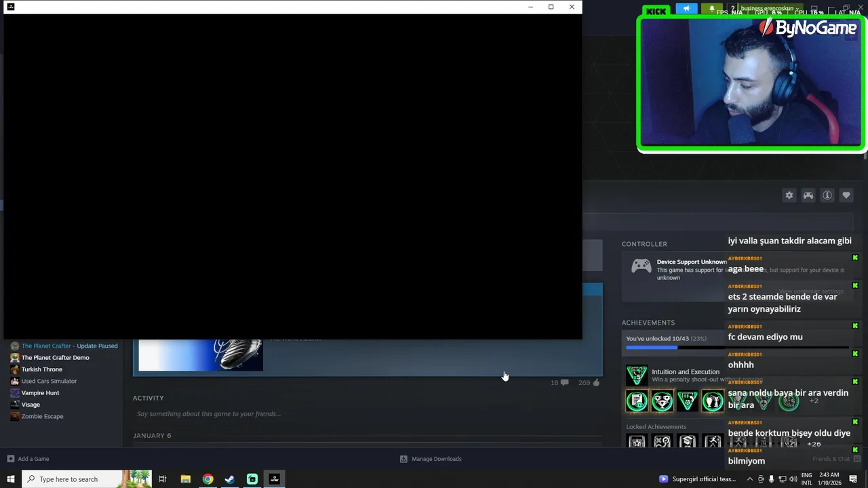This screenshot has height=488, width=868.
Task: Open Steam notifications bell icon
Action: coord(712,9)
